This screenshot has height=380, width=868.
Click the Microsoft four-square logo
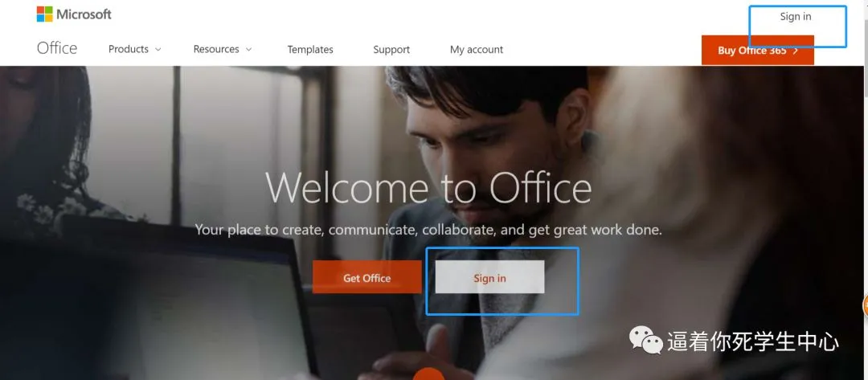tap(44, 14)
